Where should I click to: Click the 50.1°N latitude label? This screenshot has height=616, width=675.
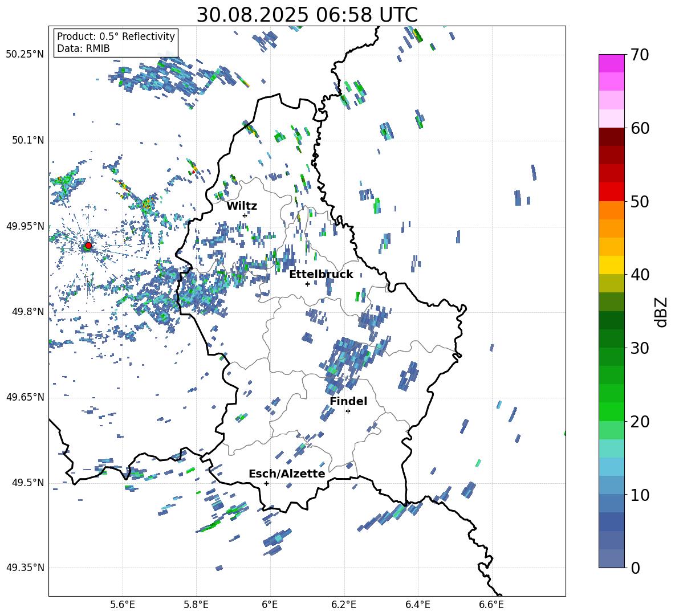[x=28, y=140]
